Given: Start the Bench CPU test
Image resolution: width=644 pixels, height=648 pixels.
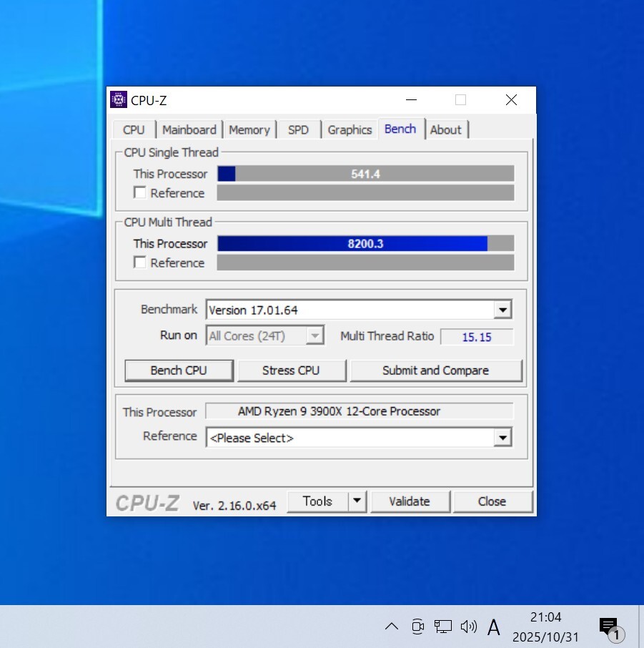Looking at the screenshot, I should [x=179, y=370].
